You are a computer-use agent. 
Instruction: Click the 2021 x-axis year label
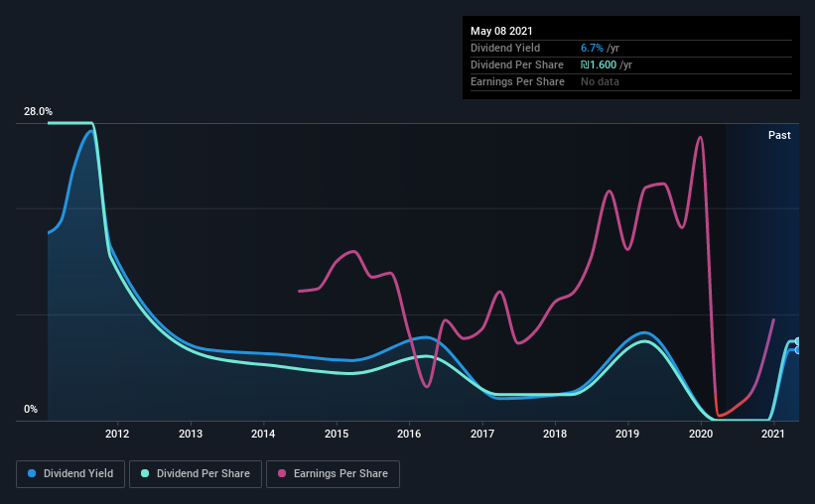(773, 434)
